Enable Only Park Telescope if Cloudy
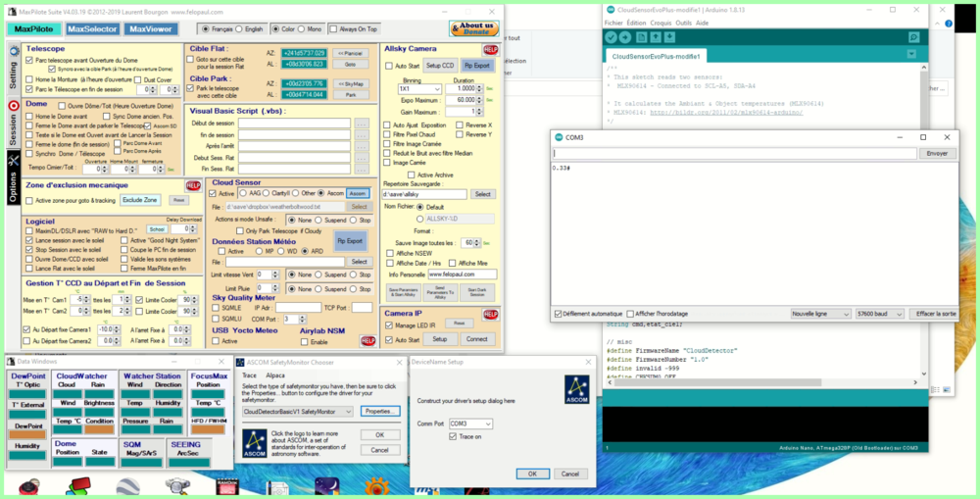Image resolution: width=980 pixels, height=499 pixels. (x=240, y=230)
